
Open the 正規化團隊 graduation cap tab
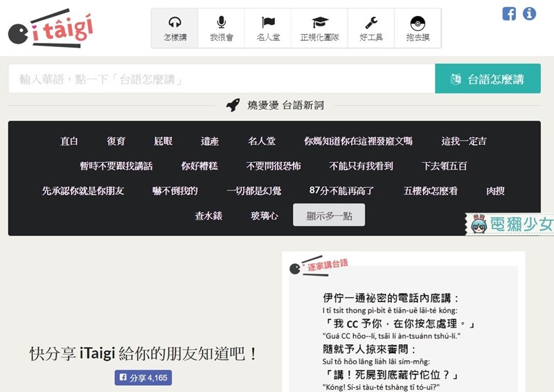pyautogui.click(x=320, y=28)
